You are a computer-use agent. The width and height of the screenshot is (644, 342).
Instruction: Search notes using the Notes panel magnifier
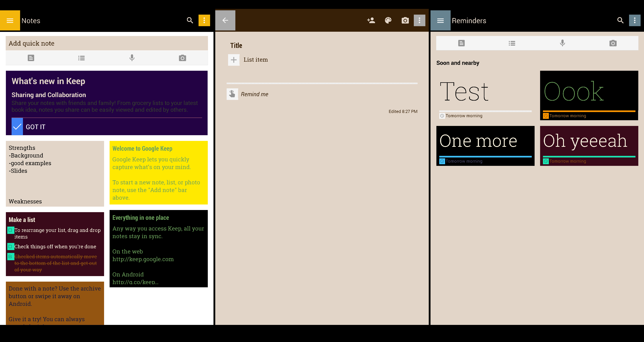coord(190,20)
